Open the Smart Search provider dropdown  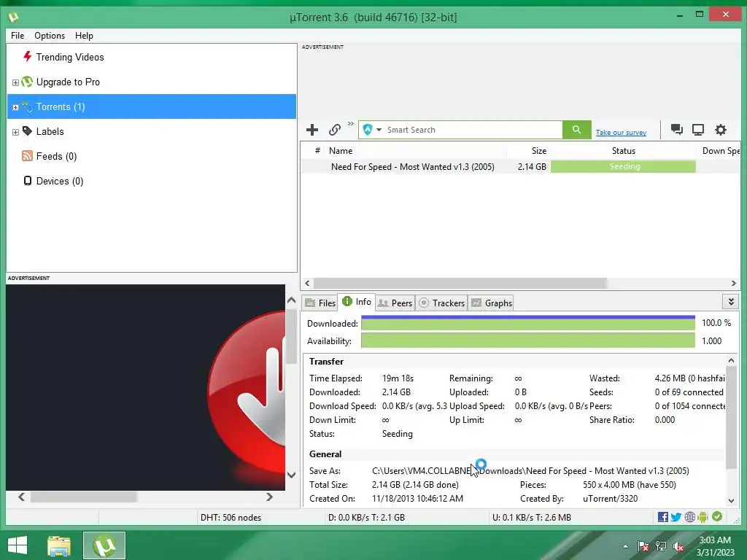point(379,130)
